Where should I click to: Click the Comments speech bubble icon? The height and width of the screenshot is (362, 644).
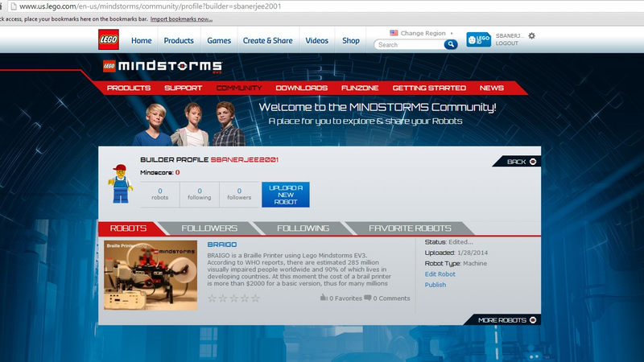click(x=368, y=298)
